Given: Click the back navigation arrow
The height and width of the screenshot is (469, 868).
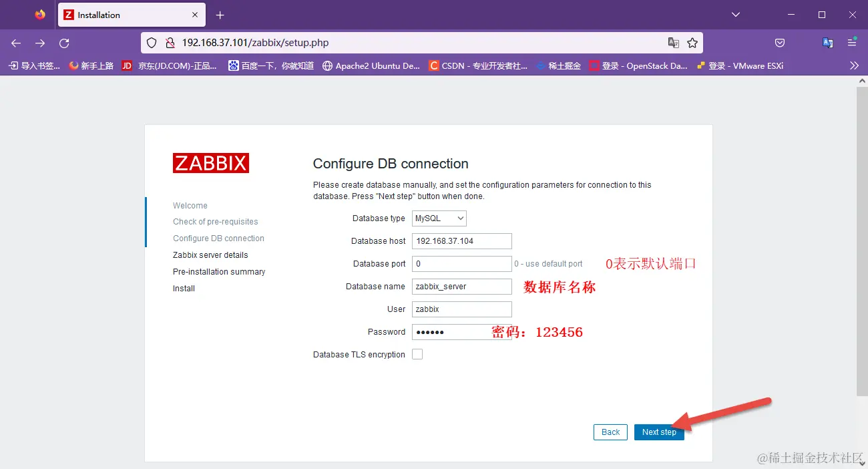Looking at the screenshot, I should (15, 42).
